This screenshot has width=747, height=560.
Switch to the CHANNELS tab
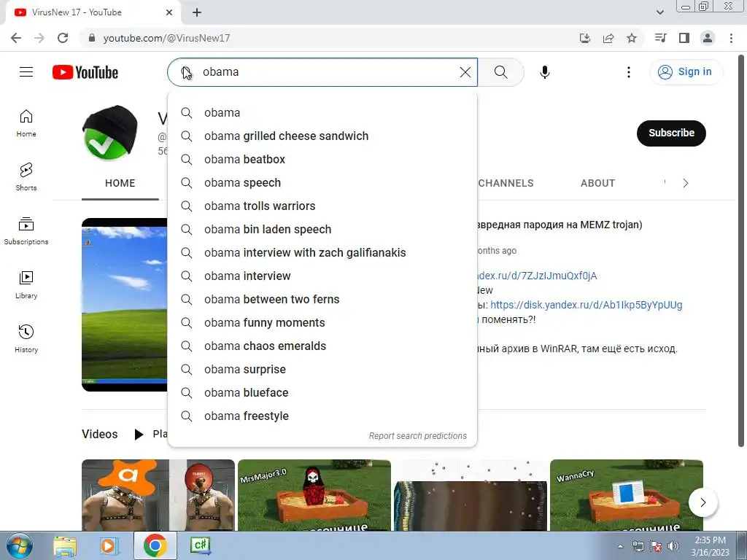click(x=506, y=183)
